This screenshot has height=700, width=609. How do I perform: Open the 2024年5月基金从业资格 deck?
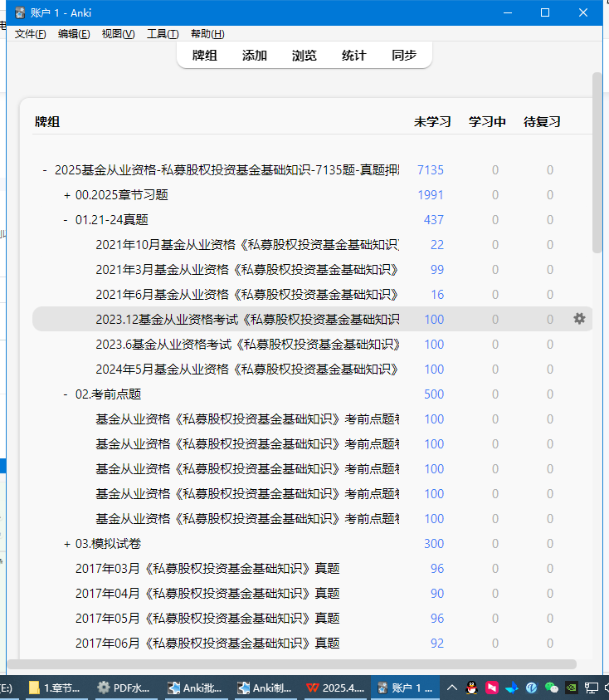(246, 370)
